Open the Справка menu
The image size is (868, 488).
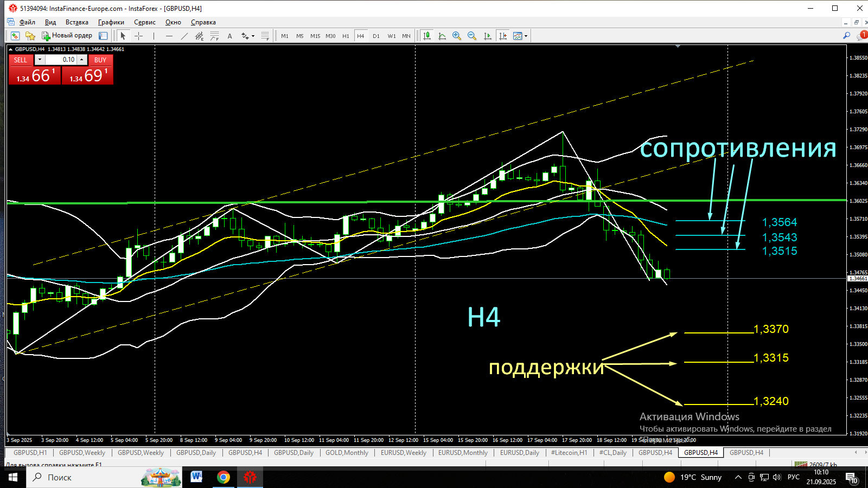point(203,22)
